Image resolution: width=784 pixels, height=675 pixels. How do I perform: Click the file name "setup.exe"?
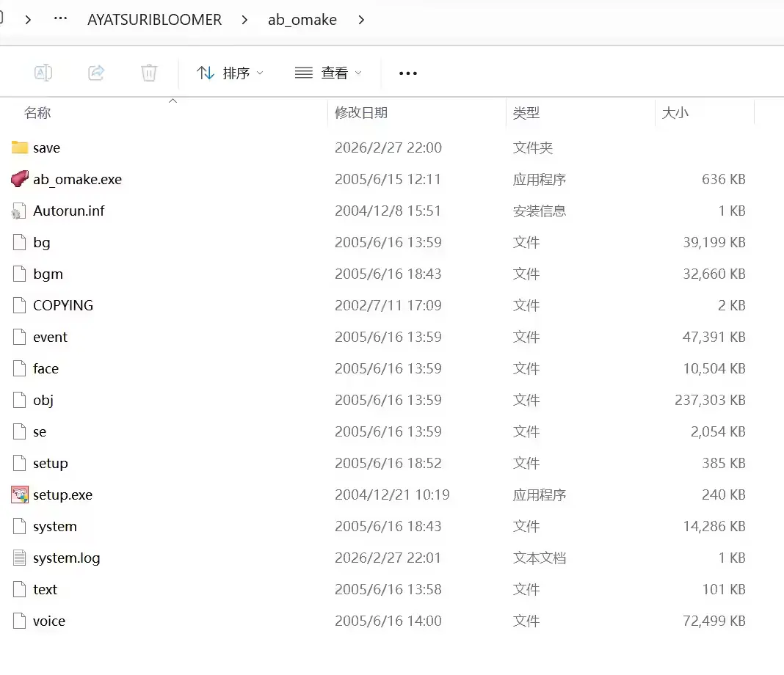pyautogui.click(x=62, y=495)
